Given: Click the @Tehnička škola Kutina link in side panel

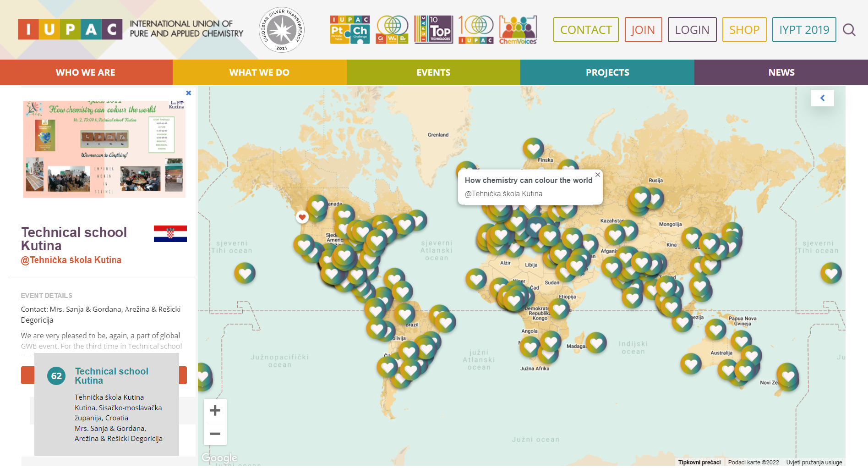Looking at the screenshot, I should [x=71, y=260].
